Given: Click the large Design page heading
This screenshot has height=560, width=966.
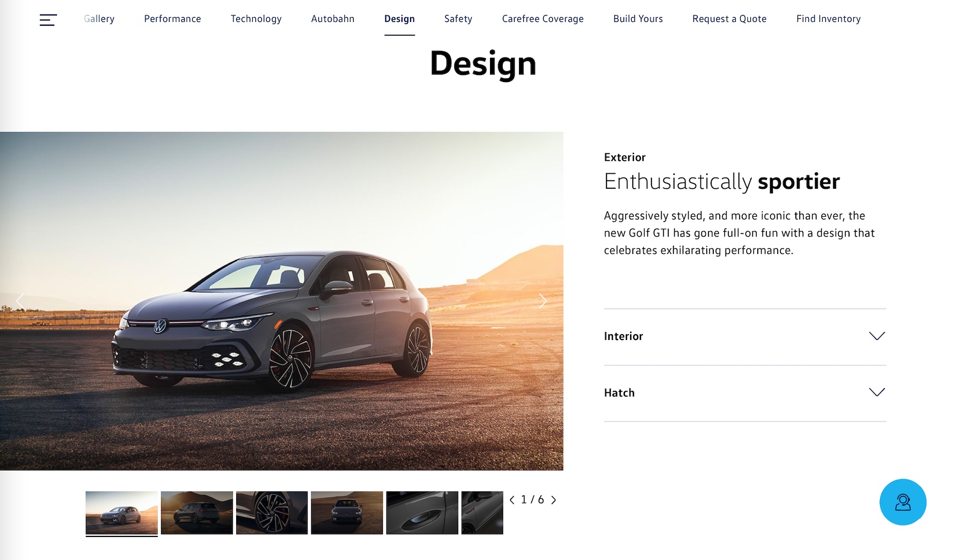Looking at the screenshot, I should (483, 64).
